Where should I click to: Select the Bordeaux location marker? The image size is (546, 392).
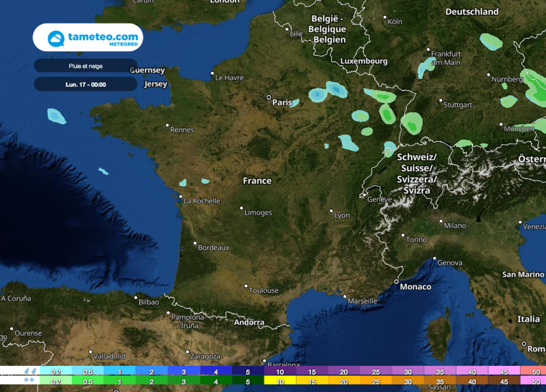(195, 244)
